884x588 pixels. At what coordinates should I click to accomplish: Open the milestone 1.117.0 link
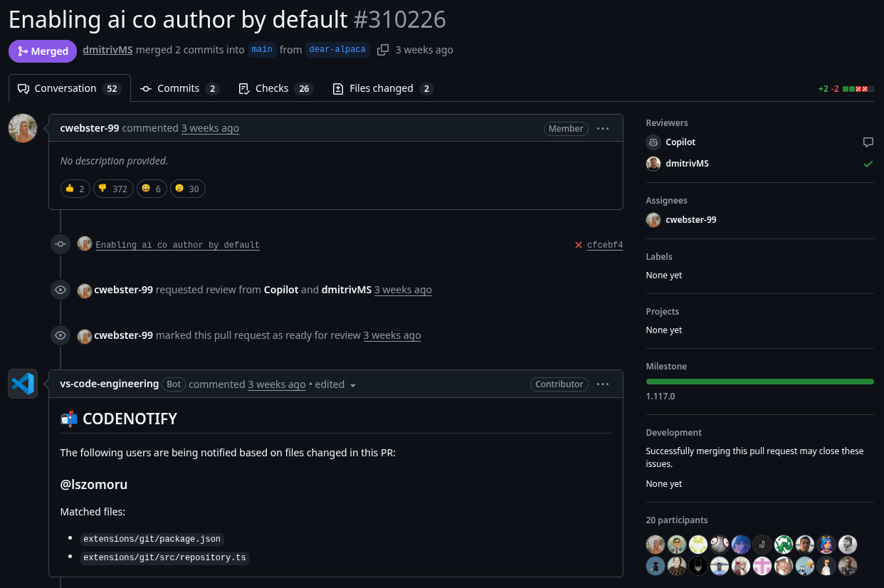(661, 396)
